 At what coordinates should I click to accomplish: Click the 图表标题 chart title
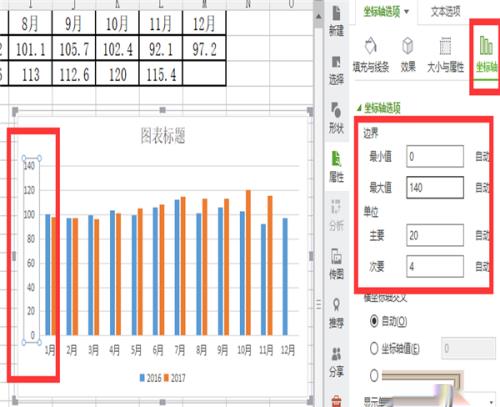coord(163,136)
